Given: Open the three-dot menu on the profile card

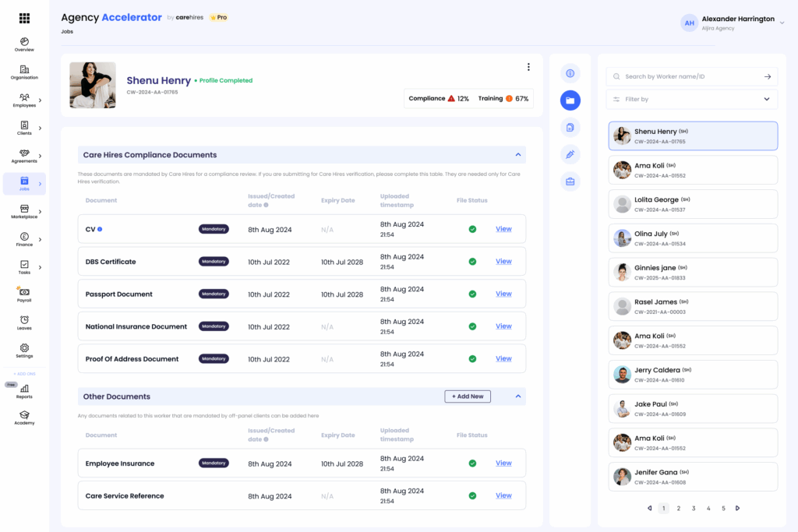Looking at the screenshot, I should 528,67.
